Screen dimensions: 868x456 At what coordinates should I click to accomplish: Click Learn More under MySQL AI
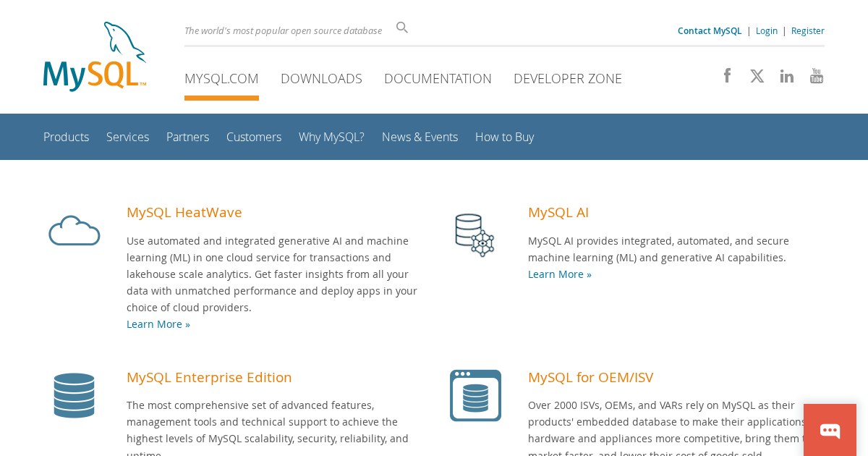tap(560, 274)
